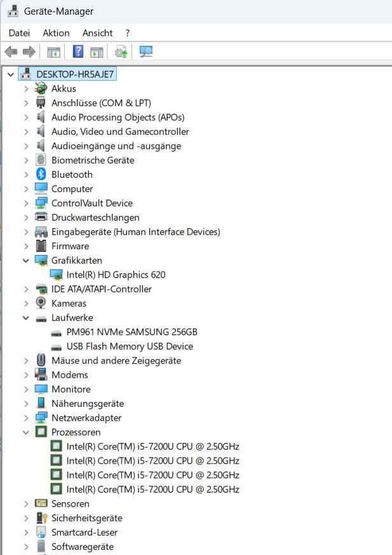Click the update driver toolbar icon

(121, 51)
